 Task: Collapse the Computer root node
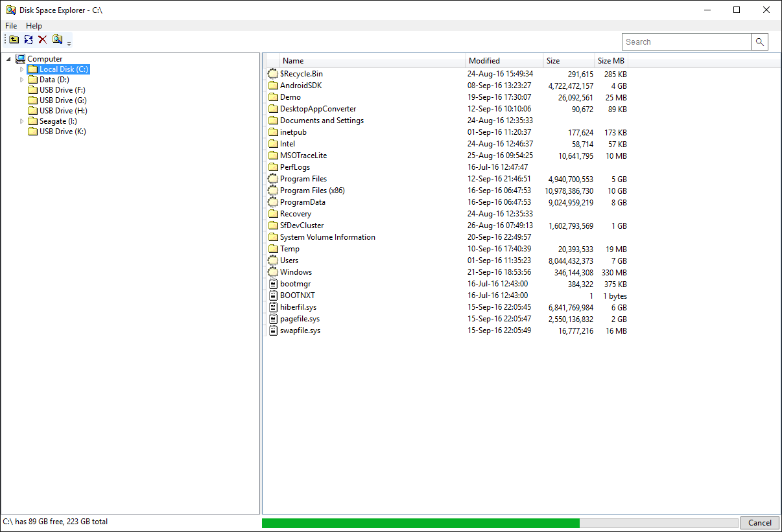9,59
